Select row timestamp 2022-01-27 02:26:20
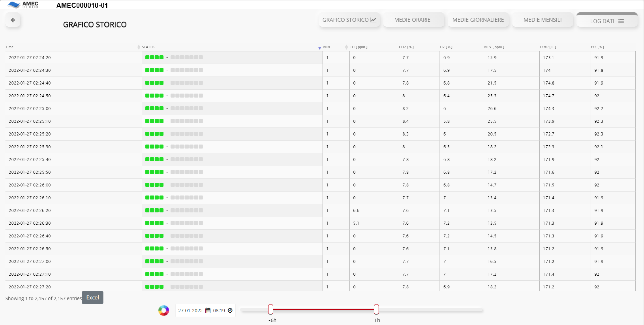 [30, 210]
